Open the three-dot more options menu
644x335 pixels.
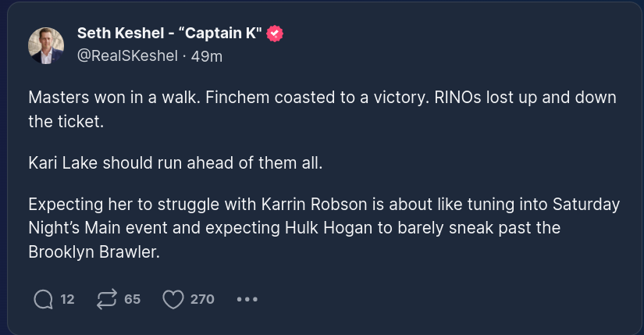click(247, 299)
